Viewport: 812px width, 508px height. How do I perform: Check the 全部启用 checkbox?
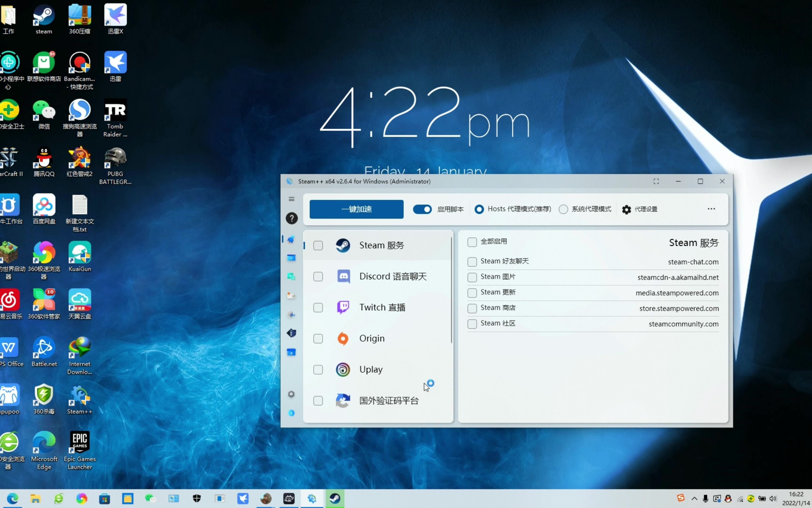[472, 242]
